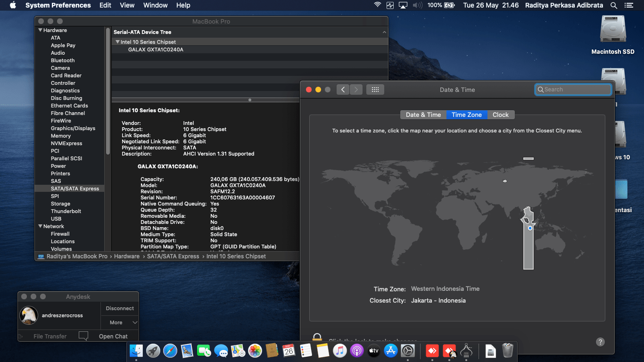Select the Time Zone tab
This screenshot has height=362, width=644.
467,115
